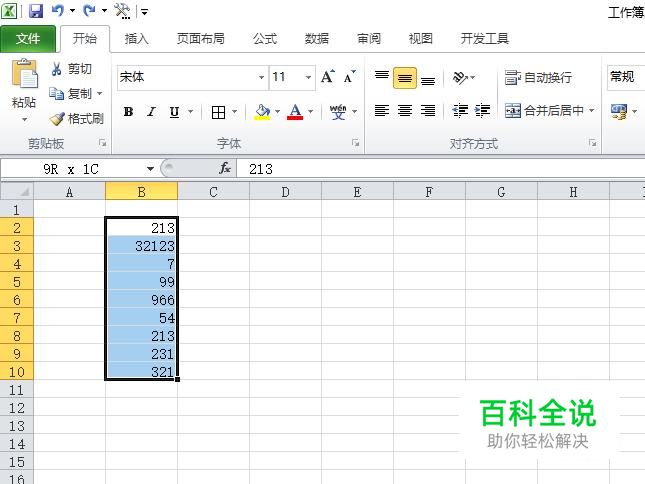Image resolution: width=645 pixels, height=484 pixels.
Task: Toggle Italic formatting
Action: tap(151, 111)
